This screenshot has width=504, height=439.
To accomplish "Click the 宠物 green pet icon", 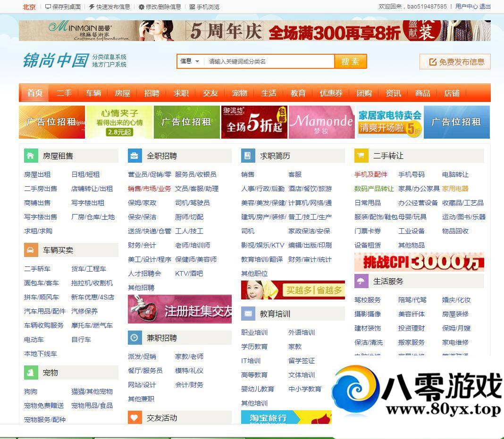I will pos(31,373).
